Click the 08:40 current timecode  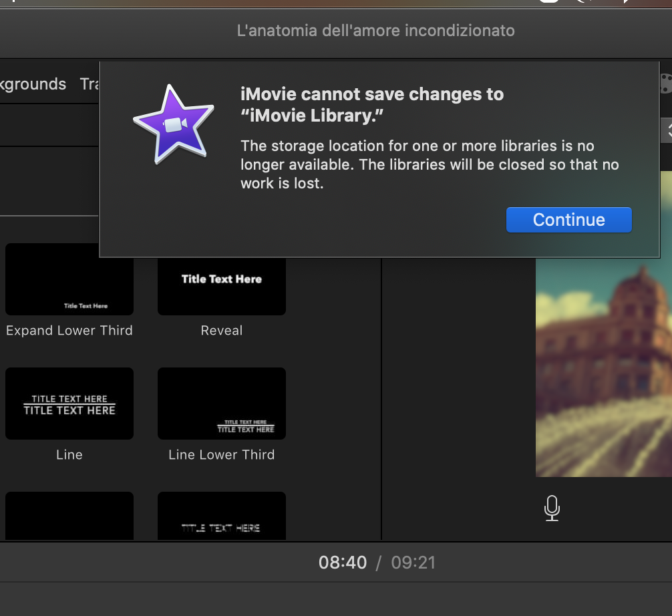coord(343,563)
